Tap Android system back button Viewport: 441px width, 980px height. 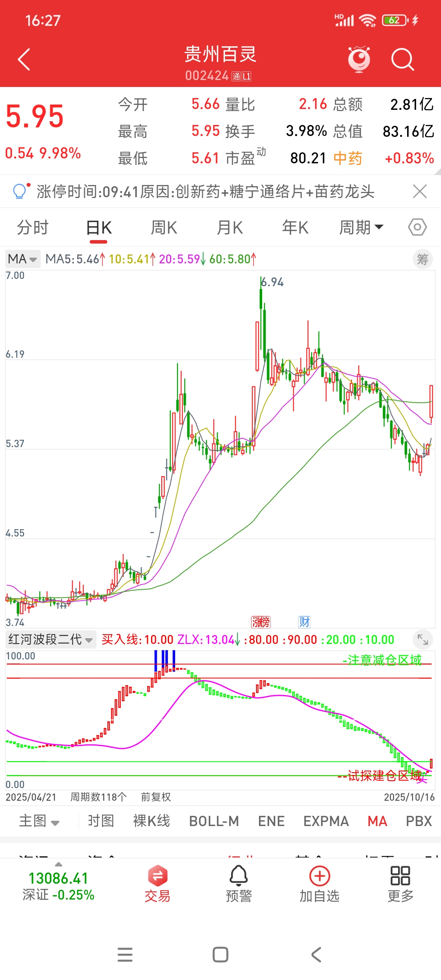316,955
